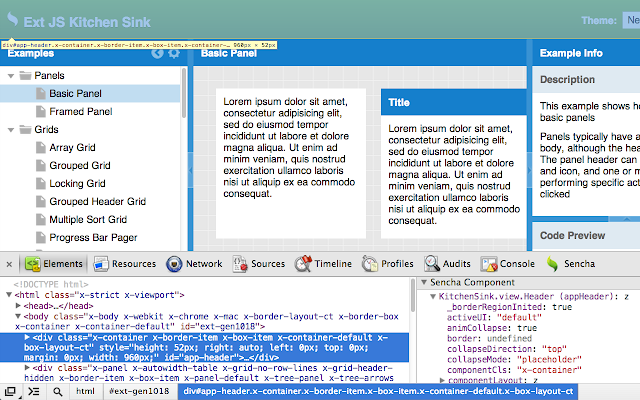Collapse the Examples panel with arrow icon
Screen dimensions: 640x400
pyautogui.click(x=157, y=53)
